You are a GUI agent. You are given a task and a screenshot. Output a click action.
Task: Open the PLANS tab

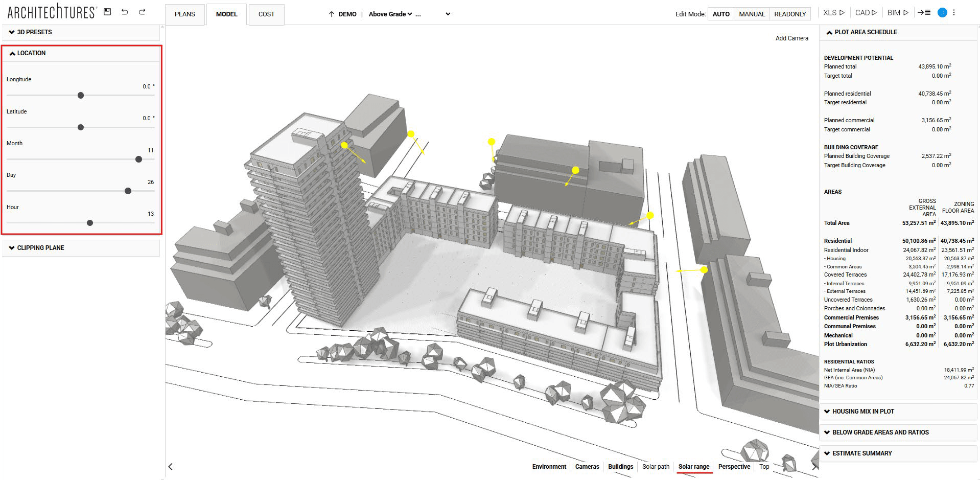[x=184, y=14]
